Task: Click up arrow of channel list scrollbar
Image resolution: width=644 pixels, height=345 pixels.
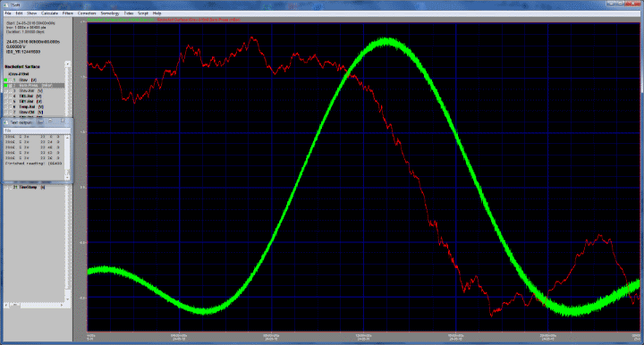Action: (68, 64)
